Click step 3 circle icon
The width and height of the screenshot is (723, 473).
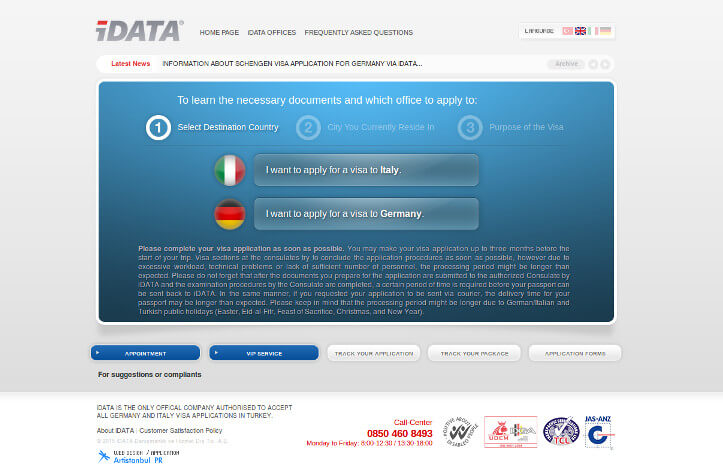click(x=470, y=127)
